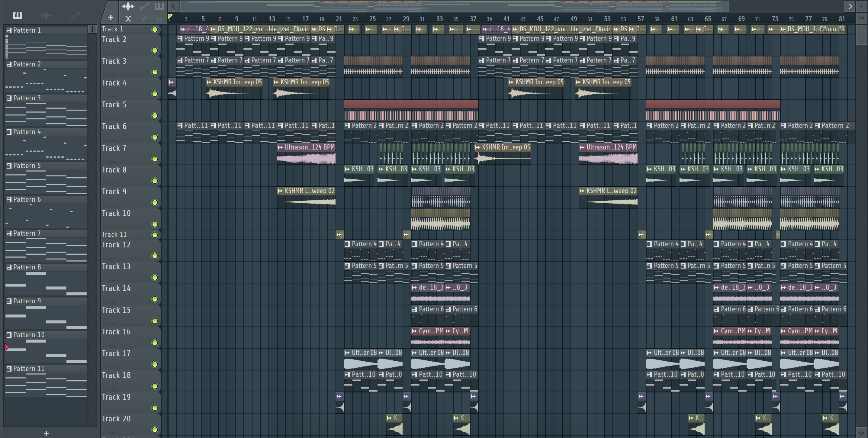This screenshot has height=438, width=868.
Task: Click the piano-roll icon beside Pattern 5
Action: [x=9, y=166]
